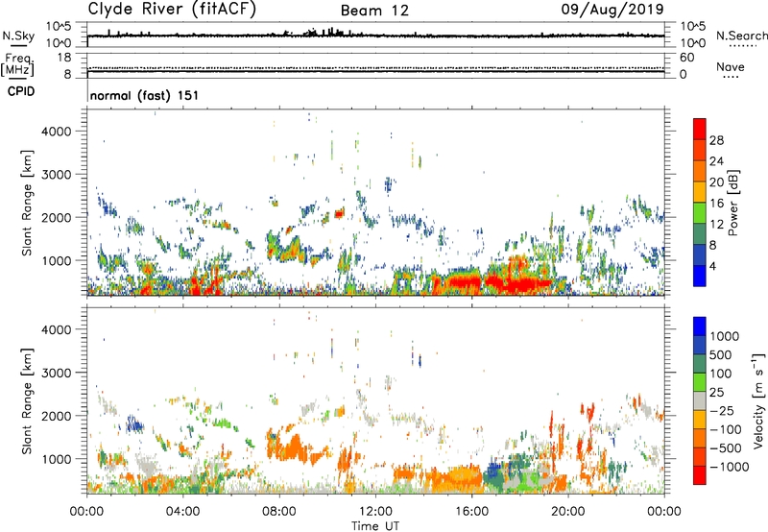Click the 'CPID' label
This screenshot has width=768, height=532.
tap(21, 91)
